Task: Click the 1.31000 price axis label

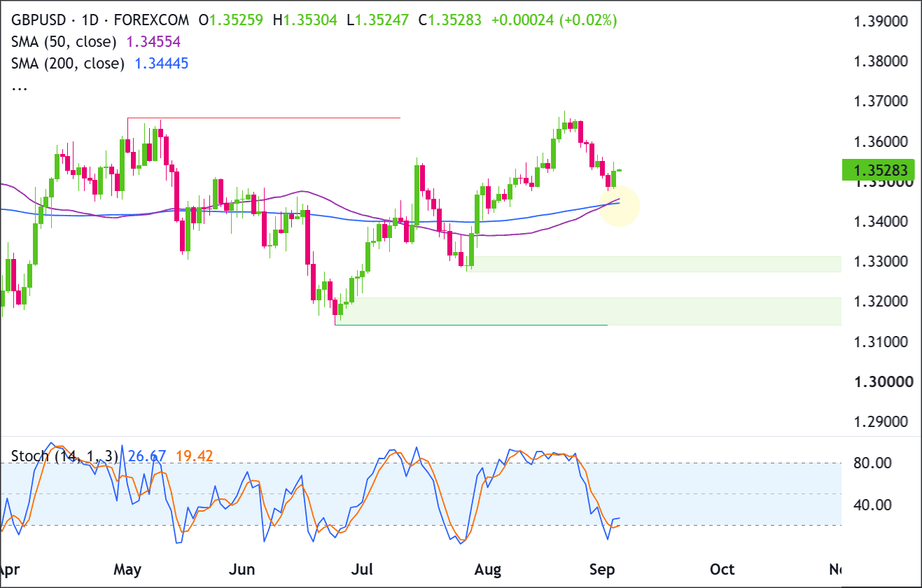Action: 880,342
